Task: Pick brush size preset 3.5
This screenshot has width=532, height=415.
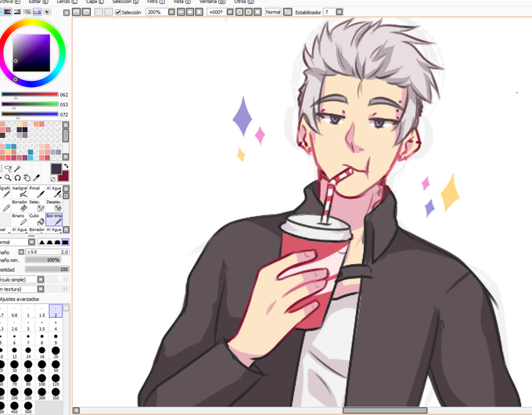Action: pyautogui.click(x=41, y=325)
